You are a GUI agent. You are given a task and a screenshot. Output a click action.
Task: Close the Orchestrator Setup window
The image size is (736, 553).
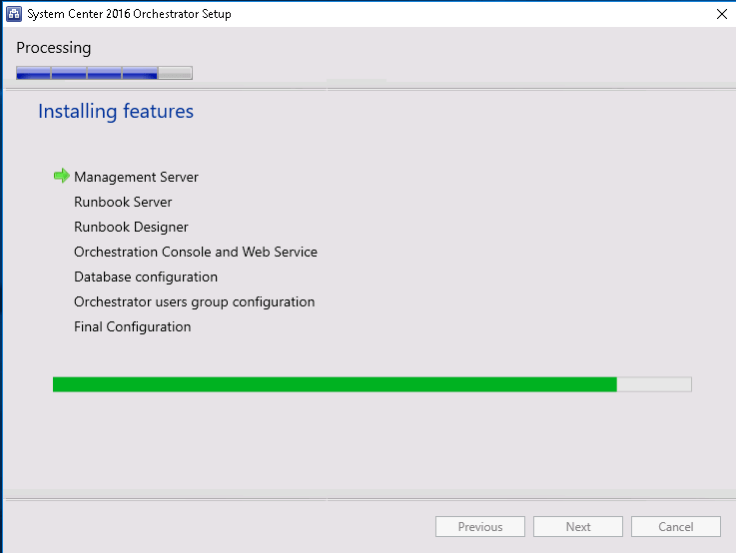point(721,14)
